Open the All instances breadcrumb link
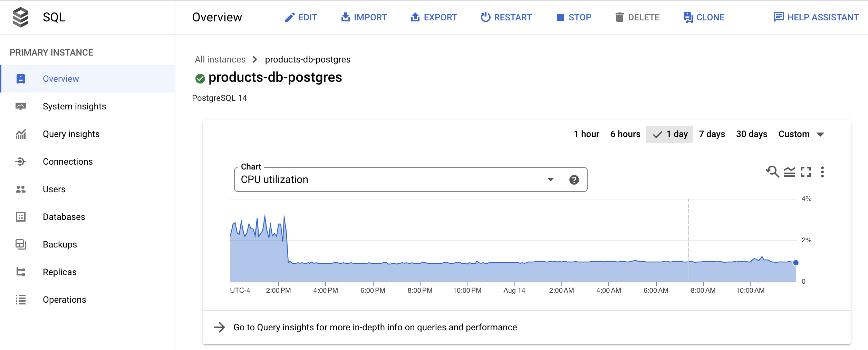 tap(220, 59)
